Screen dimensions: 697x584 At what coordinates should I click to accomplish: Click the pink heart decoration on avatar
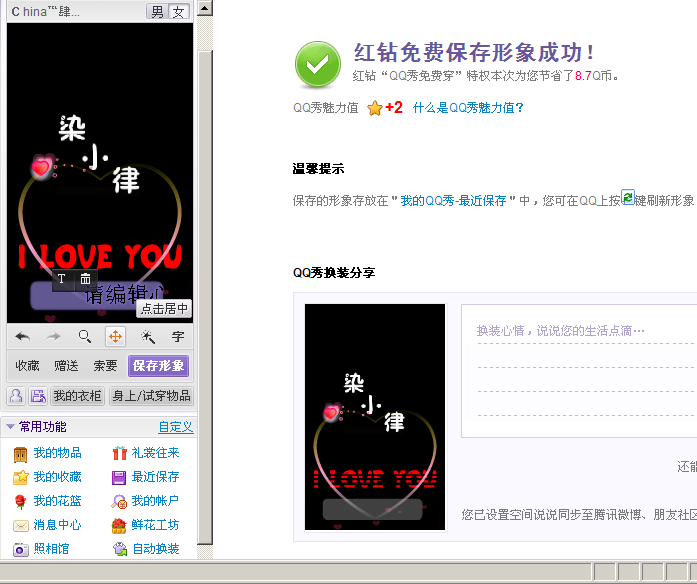(41, 167)
